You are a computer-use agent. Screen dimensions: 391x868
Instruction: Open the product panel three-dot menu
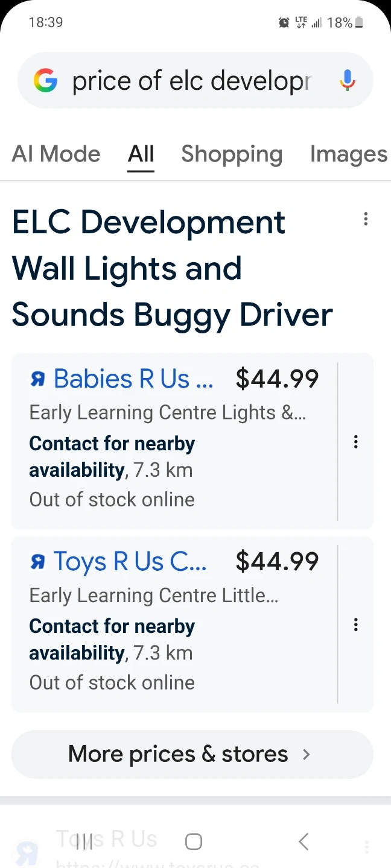[x=366, y=219]
